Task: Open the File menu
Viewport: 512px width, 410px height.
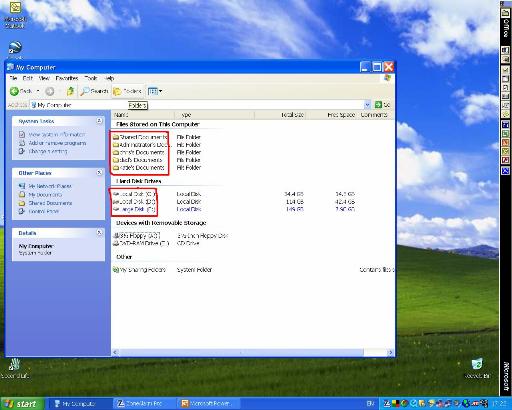Action: tap(14, 78)
